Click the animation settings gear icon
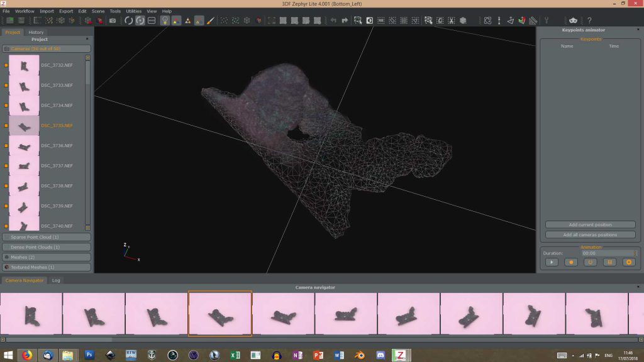 [x=629, y=262]
